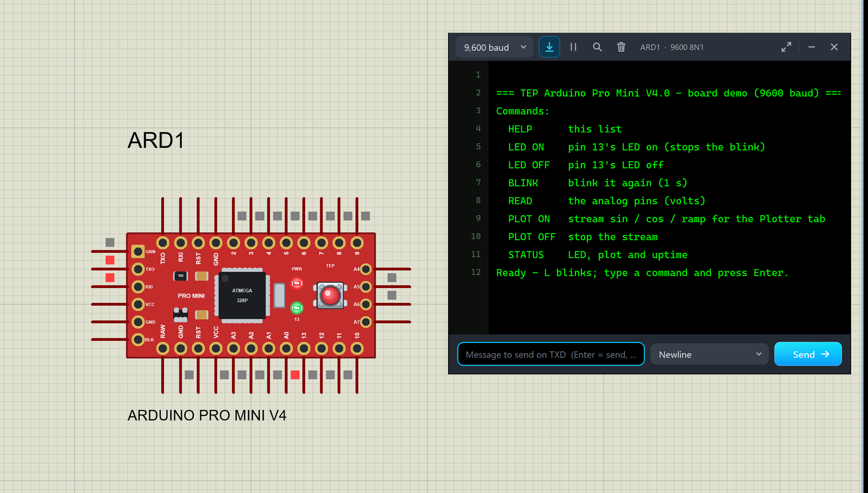Click the ARD1 component label

coord(156,141)
